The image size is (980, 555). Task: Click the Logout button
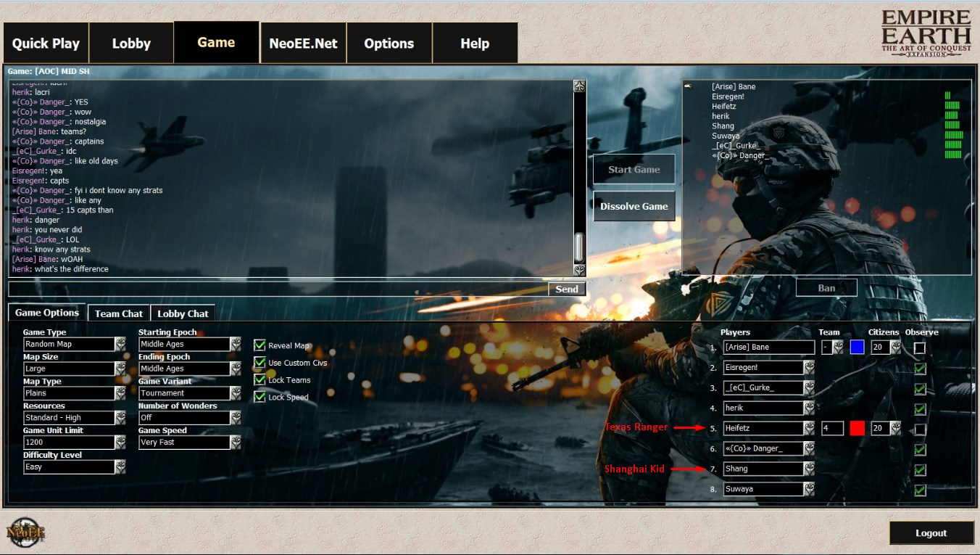click(x=931, y=533)
